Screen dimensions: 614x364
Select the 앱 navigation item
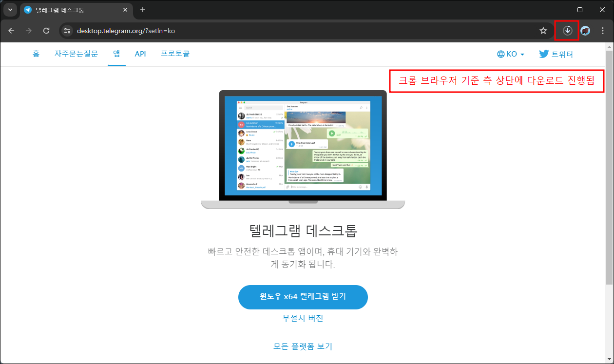(x=117, y=54)
